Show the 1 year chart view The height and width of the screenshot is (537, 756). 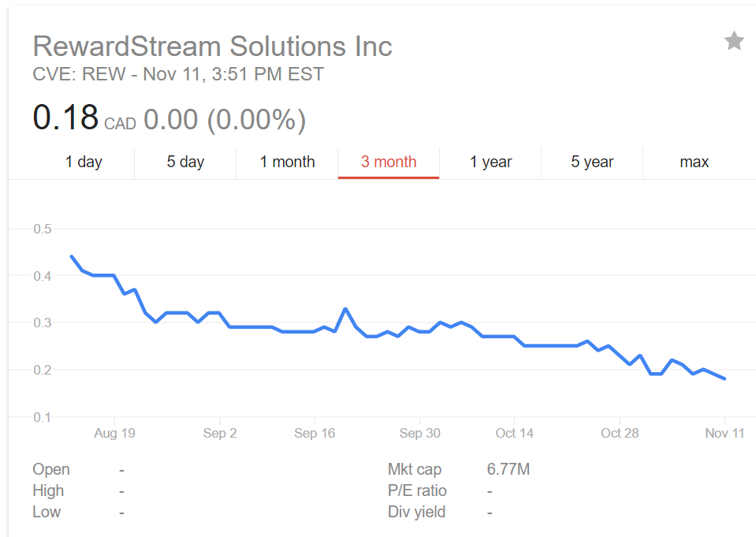[x=490, y=162]
